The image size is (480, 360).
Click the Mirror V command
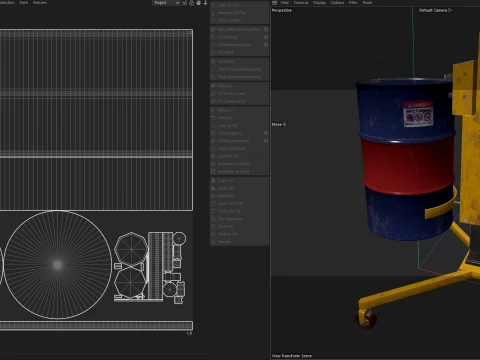(239, 118)
